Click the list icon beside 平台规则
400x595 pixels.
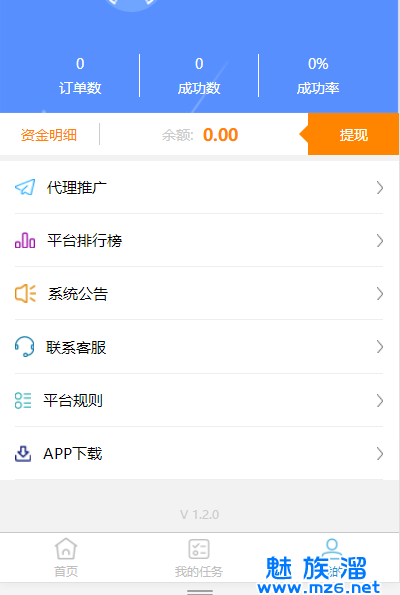click(23, 400)
